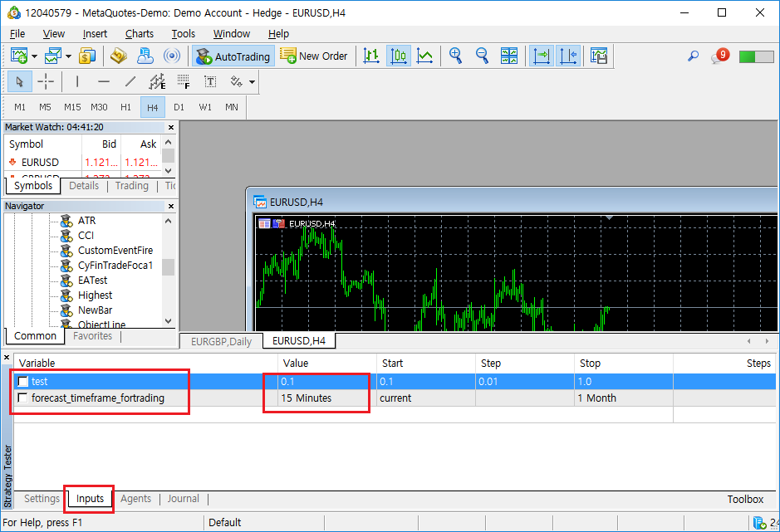Select the equidistant channel tool
The image size is (780, 532).
[x=157, y=81]
